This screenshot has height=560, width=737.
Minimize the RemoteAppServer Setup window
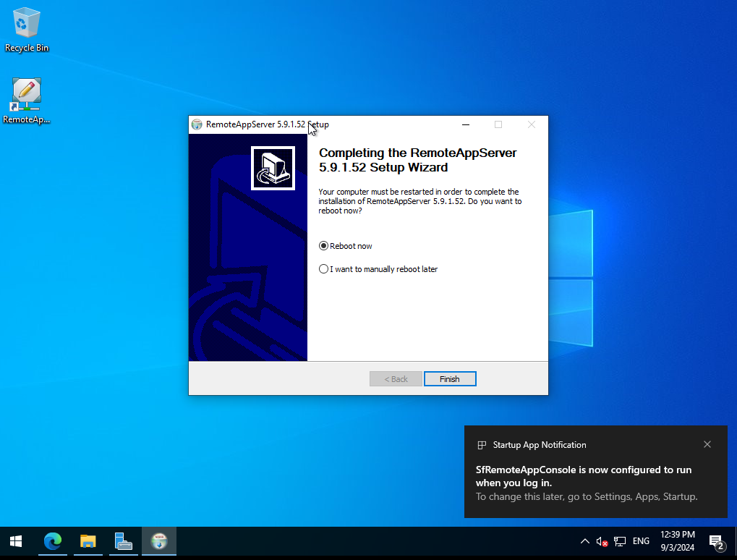[x=466, y=124]
